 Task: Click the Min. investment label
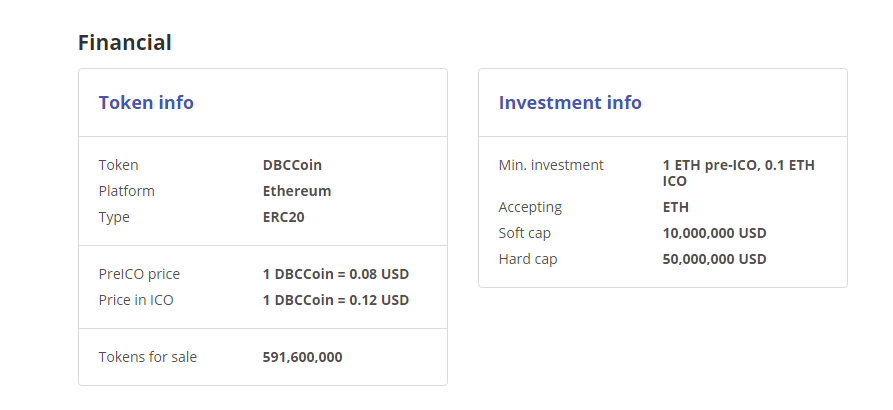551,165
